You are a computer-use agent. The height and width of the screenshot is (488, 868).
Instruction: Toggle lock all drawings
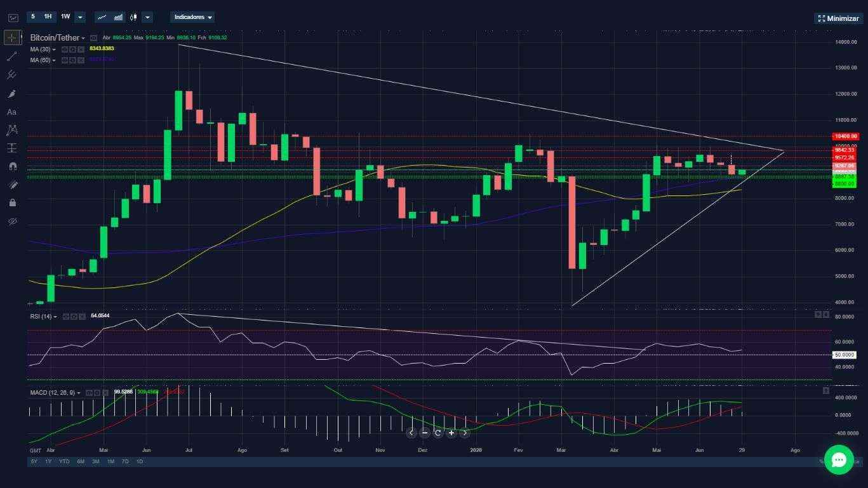[x=11, y=203]
